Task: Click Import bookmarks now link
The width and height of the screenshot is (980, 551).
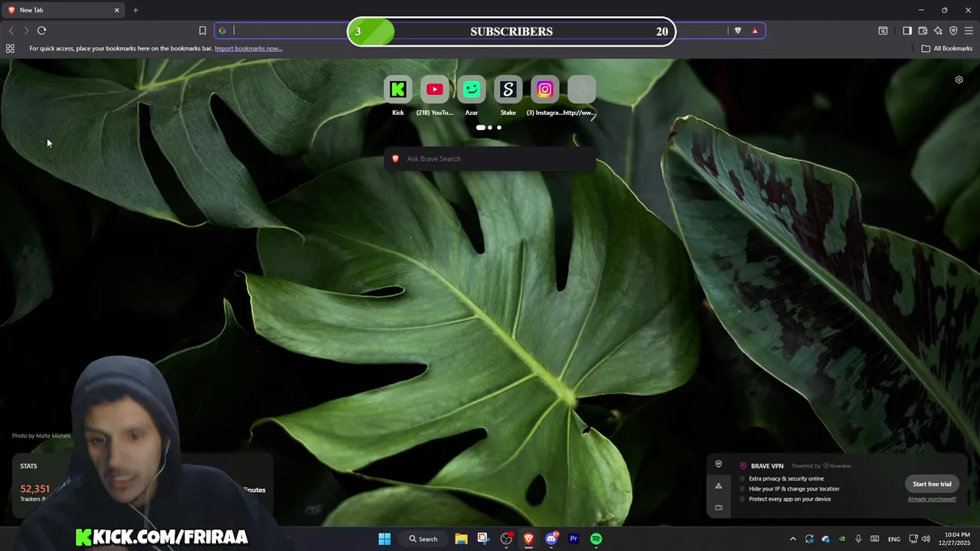Action: click(x=248, y=48)
